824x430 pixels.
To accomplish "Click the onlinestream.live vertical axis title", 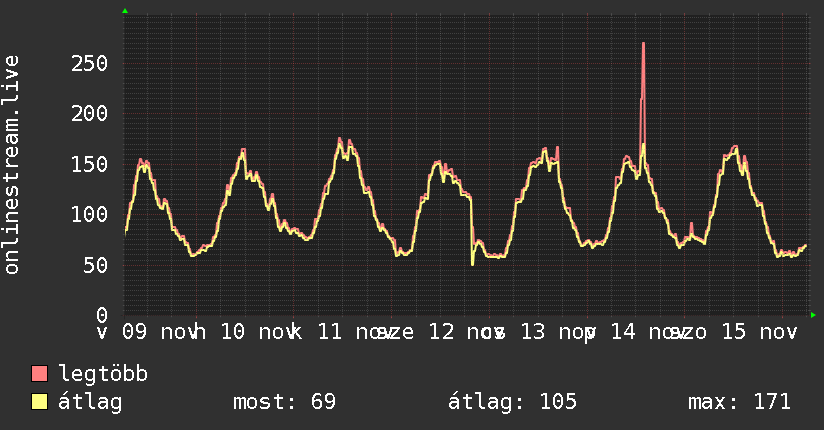I will click(x=12, y=165).
